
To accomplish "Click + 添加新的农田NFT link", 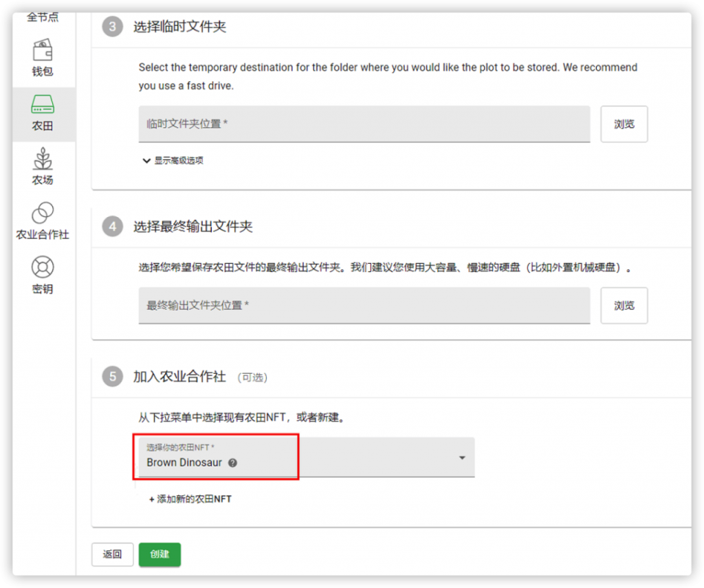I will click(x=190, y=499).
